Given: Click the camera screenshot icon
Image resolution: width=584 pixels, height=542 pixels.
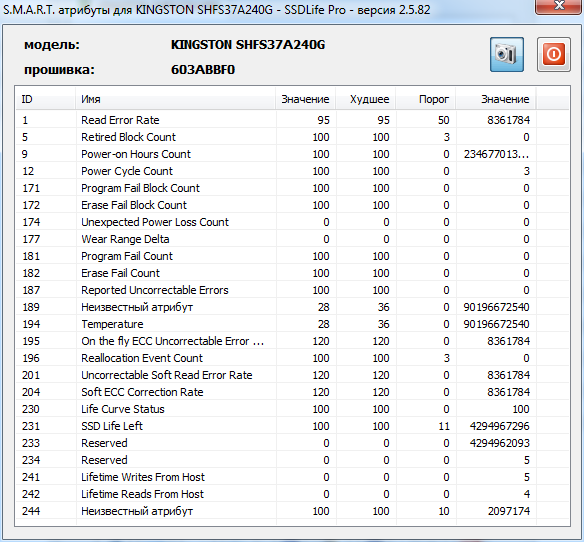Looking at the screenshot, I should [x=507, y=54].
